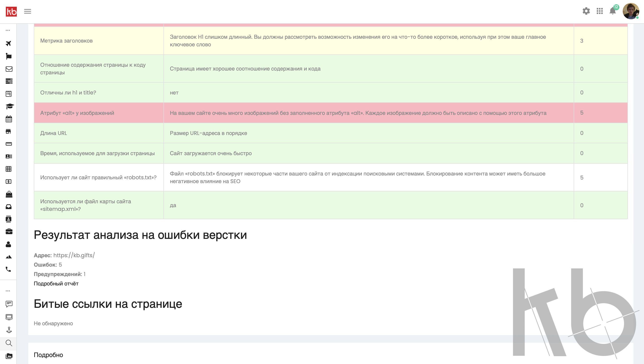Open the briefcase sidebar item

(9, 231)
